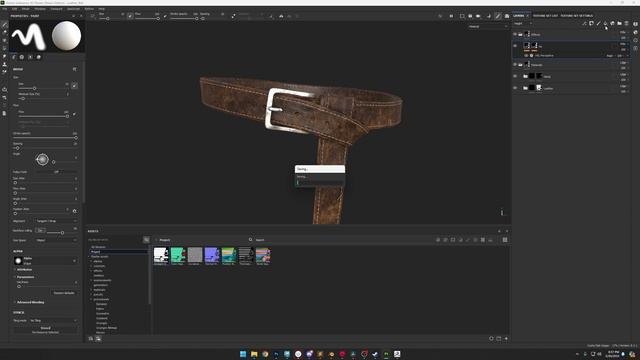Add a new fill layer
Viewport: 640px width, 360px height.
(605, 24)
